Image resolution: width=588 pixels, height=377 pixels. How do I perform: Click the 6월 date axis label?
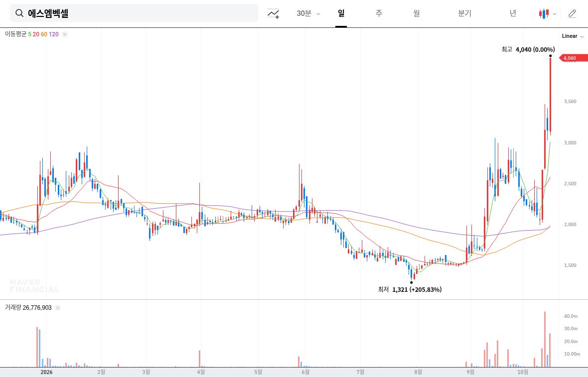[x=305, y=372]
